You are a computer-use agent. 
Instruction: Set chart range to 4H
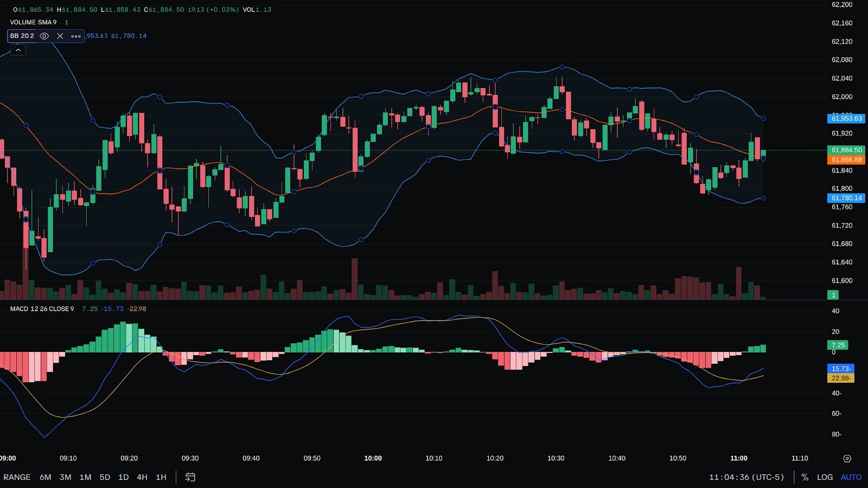[142, 477]
